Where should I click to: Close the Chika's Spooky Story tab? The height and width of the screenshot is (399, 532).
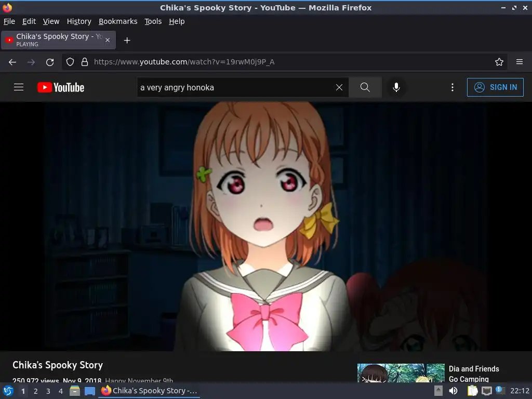coord(107,40)
